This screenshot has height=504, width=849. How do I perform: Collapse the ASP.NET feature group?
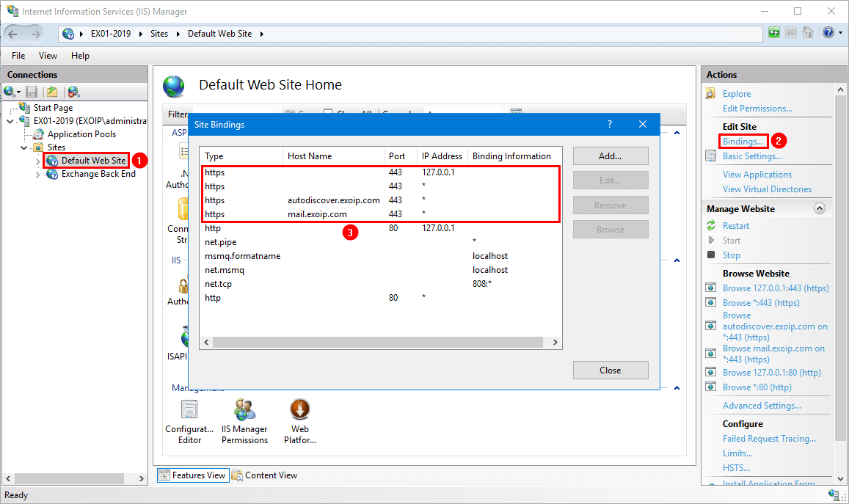pyautogui.click(x=677, y=133)
